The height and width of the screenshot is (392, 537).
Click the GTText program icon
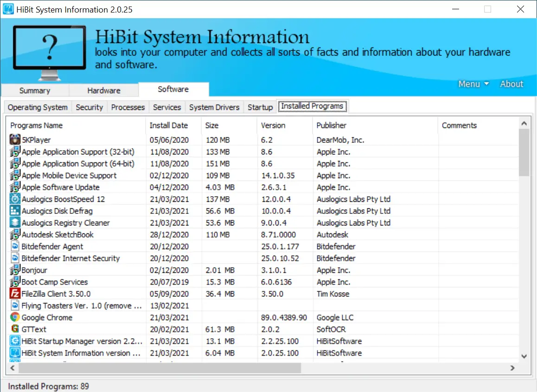15,329
